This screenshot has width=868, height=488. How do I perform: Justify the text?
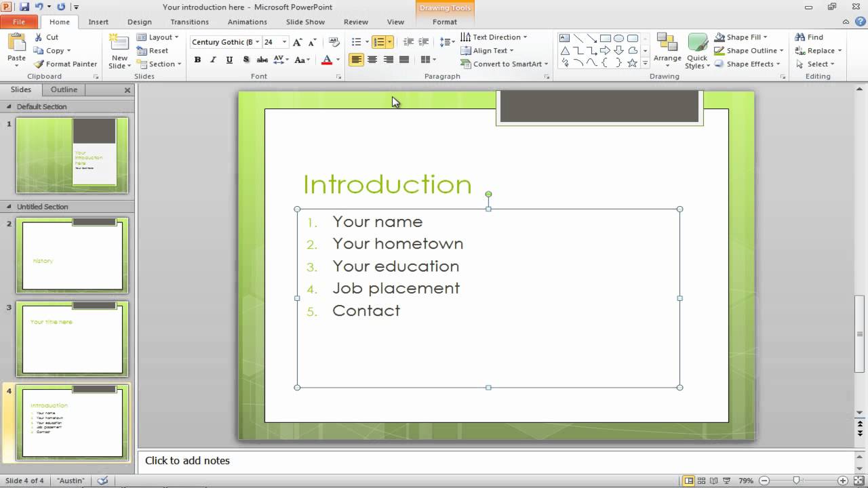tap(404, 60)
